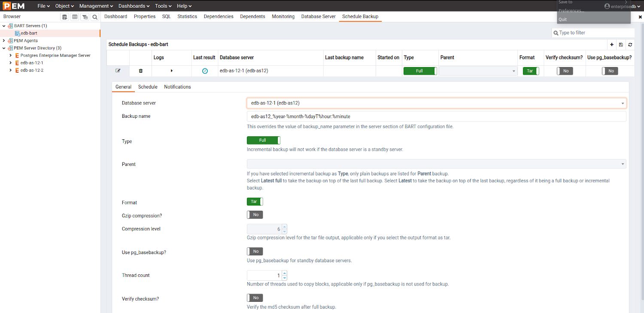The height and width of the screenshot is (313, 644).
Task: Toggle the Type Full switch in General form
Action: click(264, 140)
